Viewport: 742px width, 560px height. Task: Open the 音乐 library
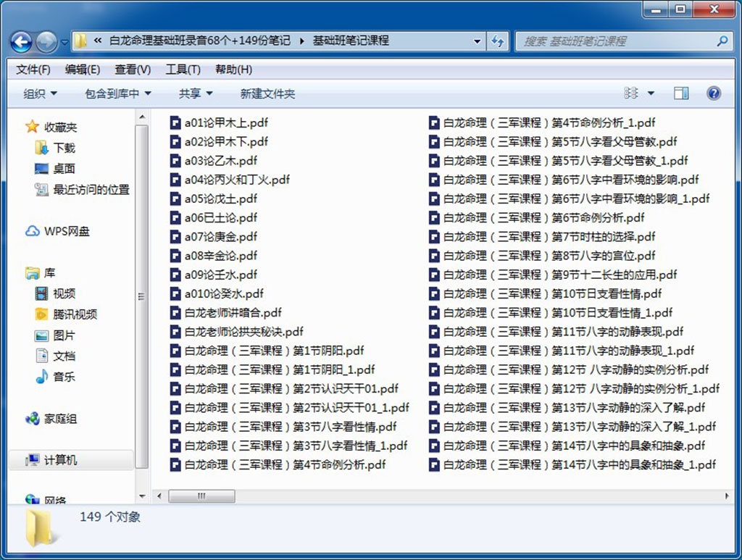point(55,377)
